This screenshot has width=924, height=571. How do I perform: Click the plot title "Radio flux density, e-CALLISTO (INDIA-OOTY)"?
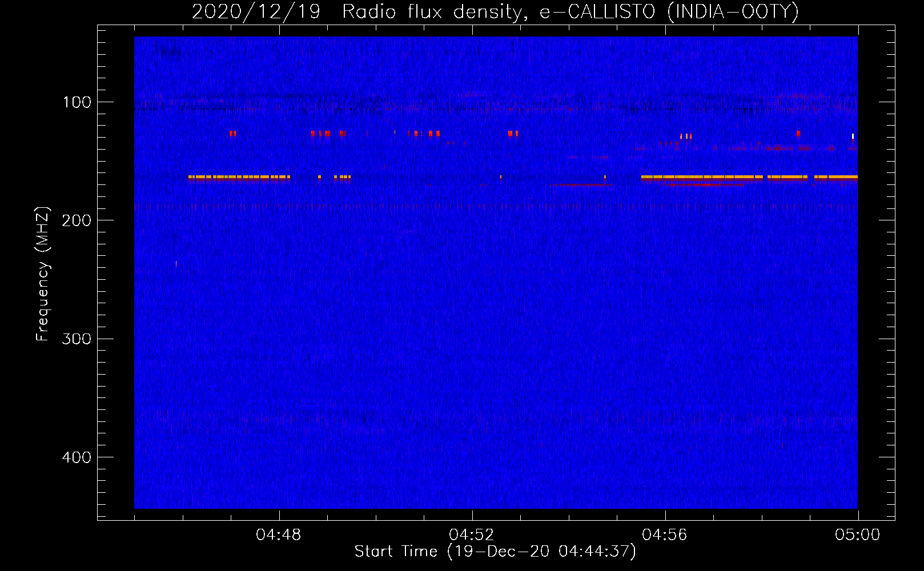pos(571,12)
